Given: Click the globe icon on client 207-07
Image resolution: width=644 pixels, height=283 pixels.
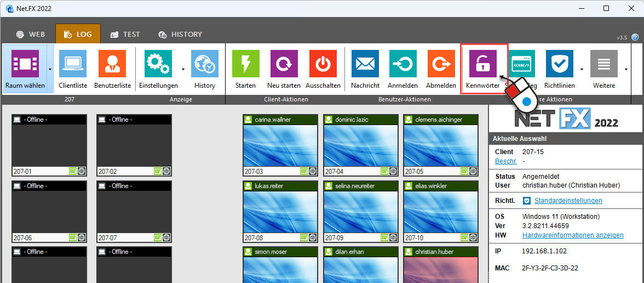Looking at the screenshot, I should click(x=166, y=237).
